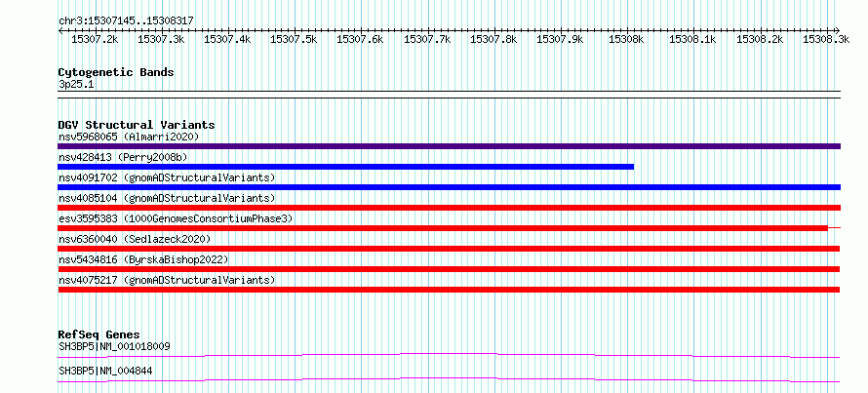Click the SH3BP5|NM_004844 gene label
The image size is (868, 393).
(x=105, y=371)
